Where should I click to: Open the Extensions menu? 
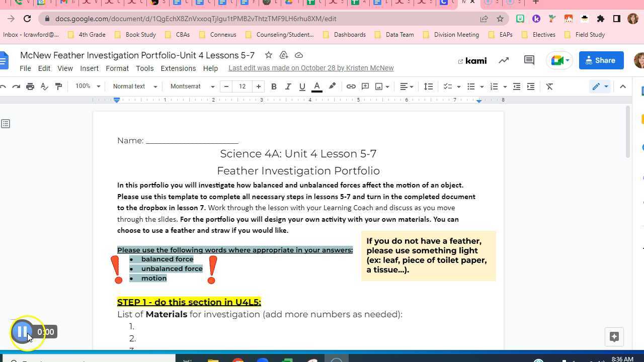(x=178, y=68)
